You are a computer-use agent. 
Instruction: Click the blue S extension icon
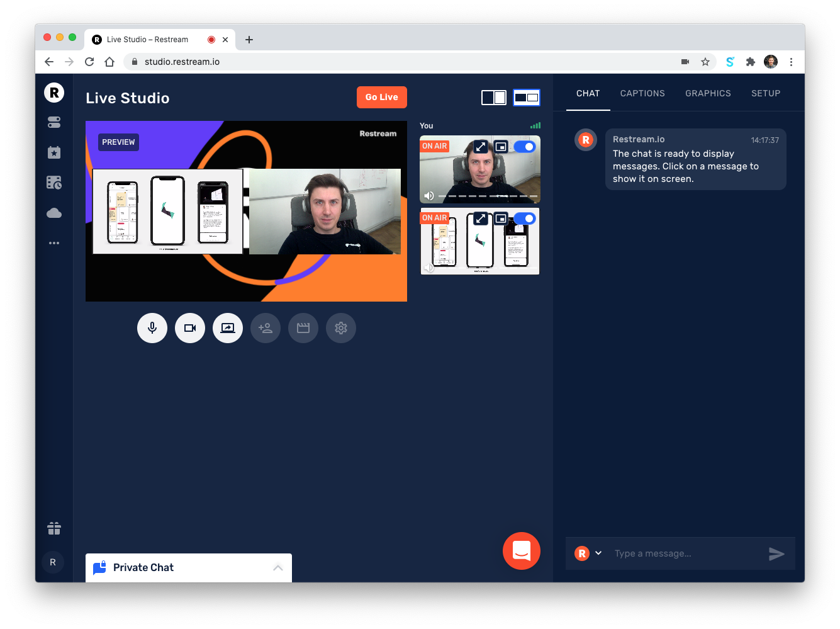pyautogui.click(x=730, y=62)
